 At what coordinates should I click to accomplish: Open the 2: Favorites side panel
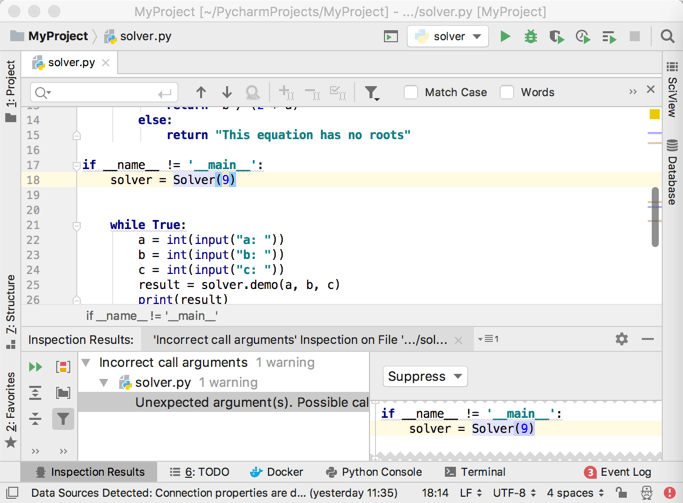(x=11, y=410)
